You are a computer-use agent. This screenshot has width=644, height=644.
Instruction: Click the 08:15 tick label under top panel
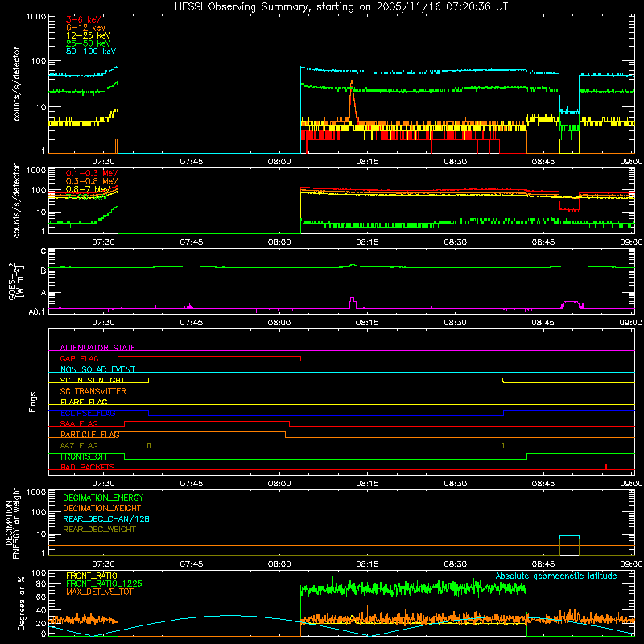coord(367,162)
